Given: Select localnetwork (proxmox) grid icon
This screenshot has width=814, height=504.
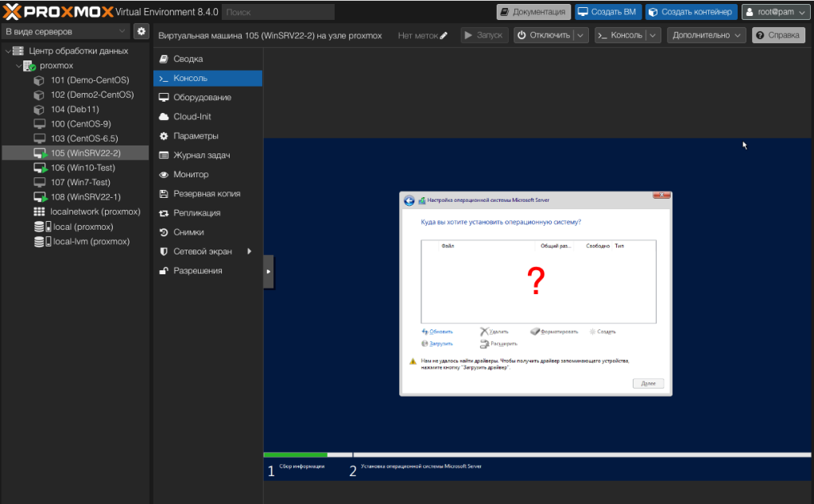Looking at the screenshot, I should (x=39, y=212).
